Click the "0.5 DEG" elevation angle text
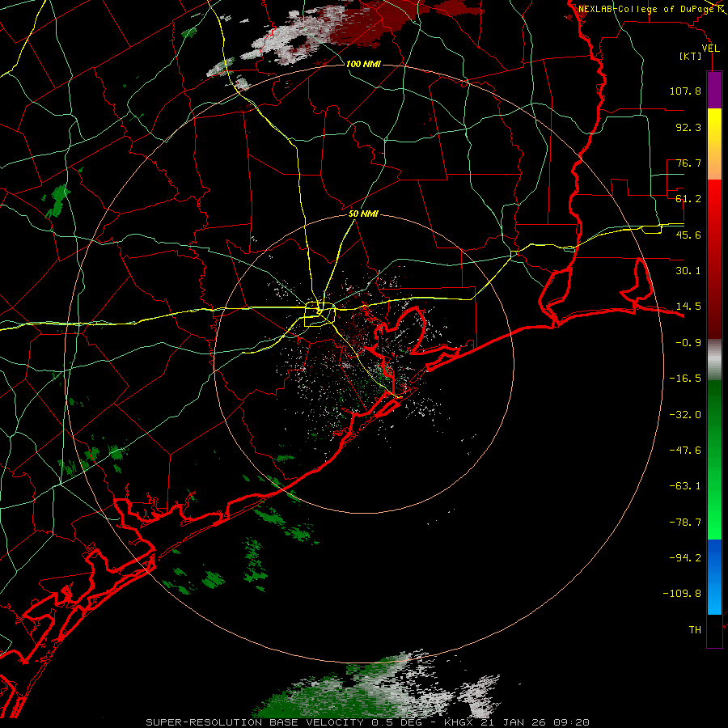 point(396,722)
